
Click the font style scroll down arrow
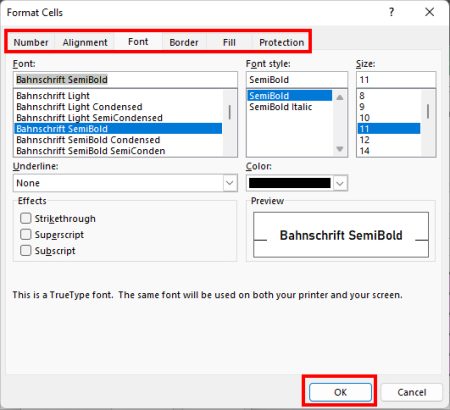(340, 149)
